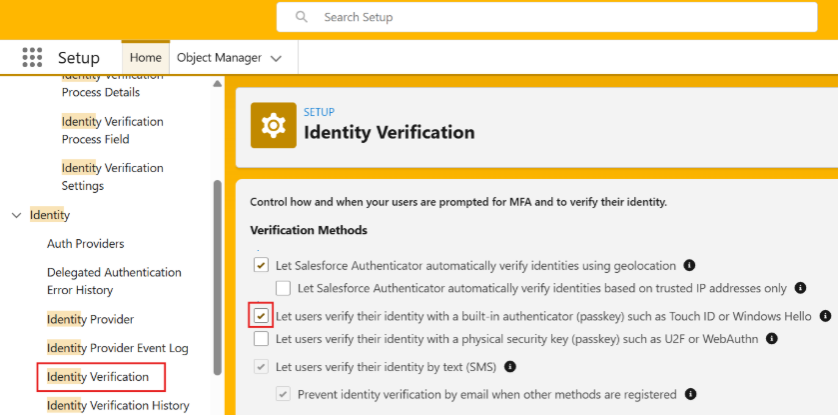Screen dimensions: 840x415
Task: Open Delegated Authentication Error History
Action: tap(114, 281)
